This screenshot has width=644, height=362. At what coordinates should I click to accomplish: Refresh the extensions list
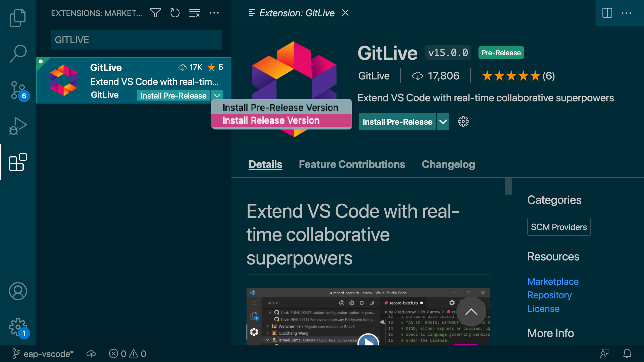[x=175, y=13]
